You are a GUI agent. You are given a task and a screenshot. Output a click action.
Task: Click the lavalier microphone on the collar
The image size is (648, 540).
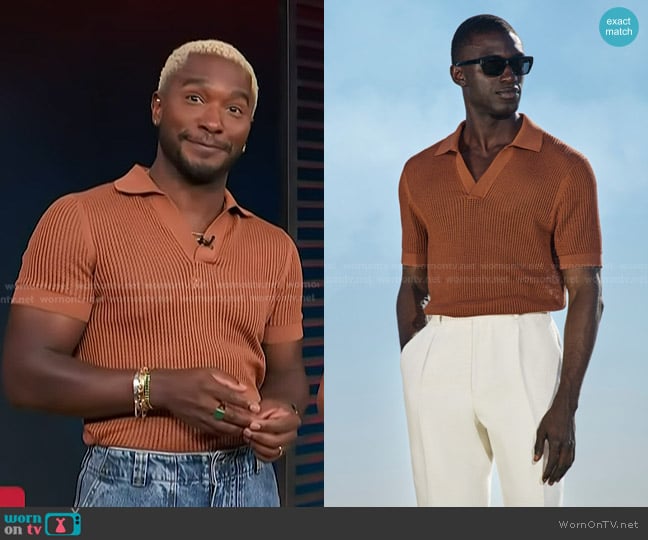coord(206,241)
